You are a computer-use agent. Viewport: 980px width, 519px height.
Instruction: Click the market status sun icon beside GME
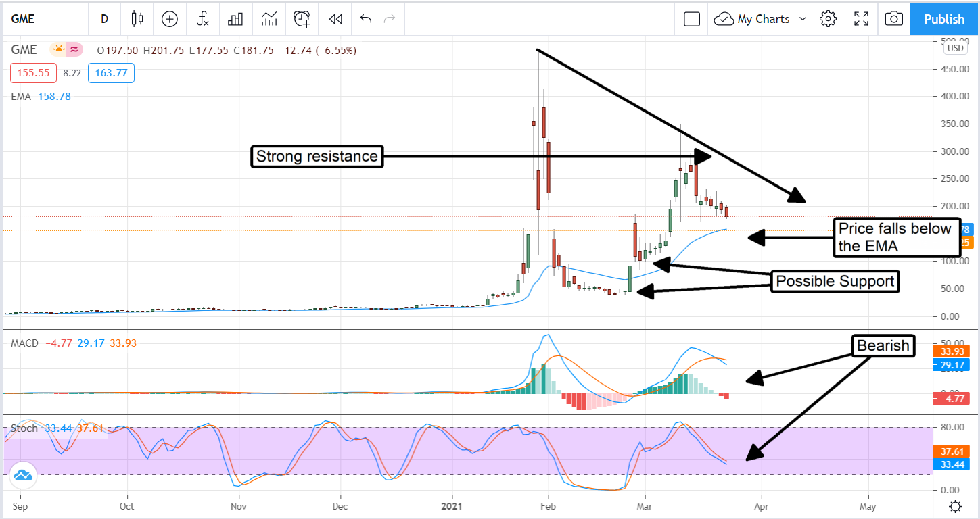pos(58,49)
